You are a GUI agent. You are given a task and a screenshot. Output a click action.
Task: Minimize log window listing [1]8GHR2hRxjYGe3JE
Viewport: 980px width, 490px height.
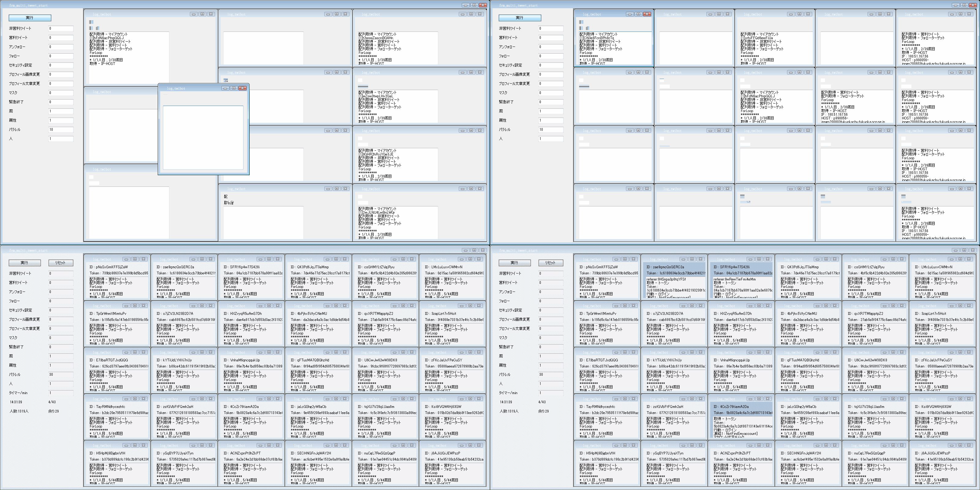coord(462,130)
